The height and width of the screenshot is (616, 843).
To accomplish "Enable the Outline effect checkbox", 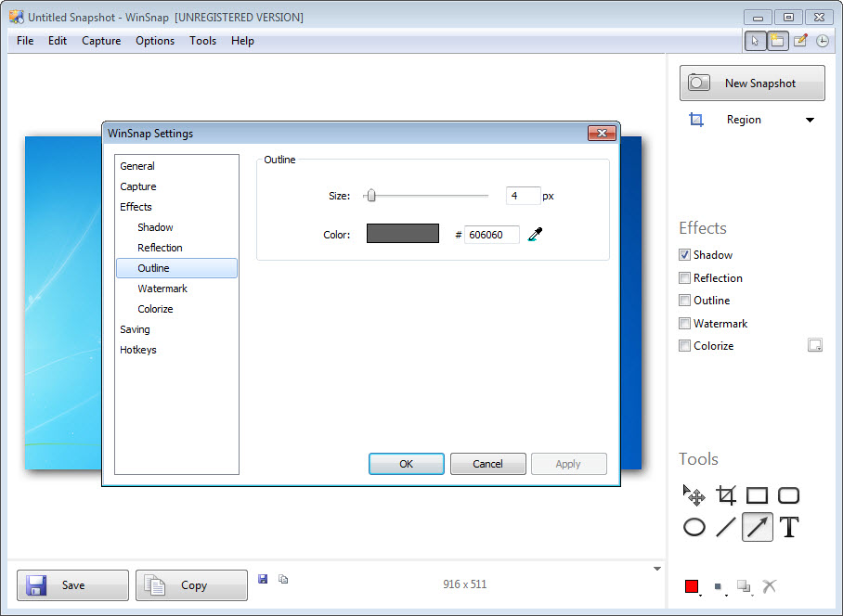I will click(x=684, y=301).
